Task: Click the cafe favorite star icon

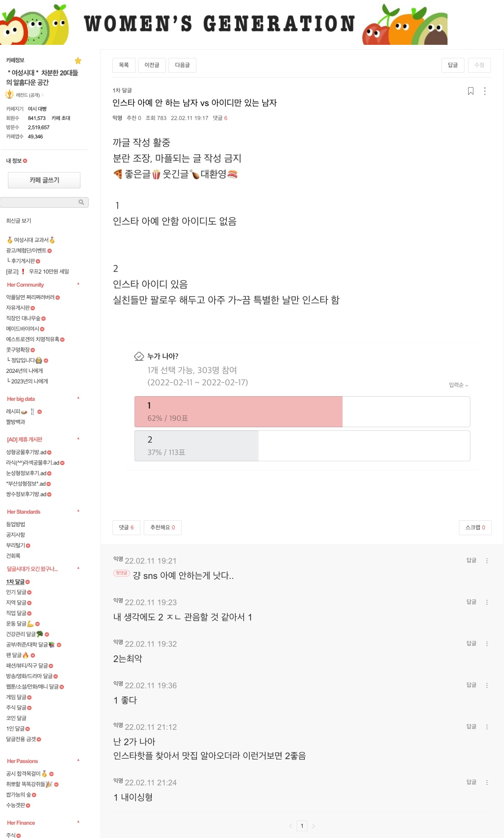Action: coord(78,60)
